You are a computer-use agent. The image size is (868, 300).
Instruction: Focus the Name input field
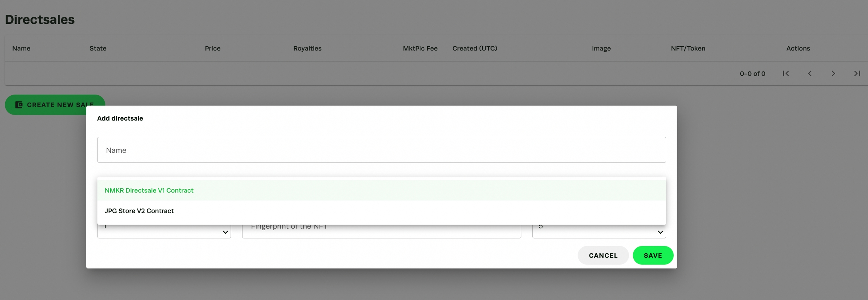(381, 150)
